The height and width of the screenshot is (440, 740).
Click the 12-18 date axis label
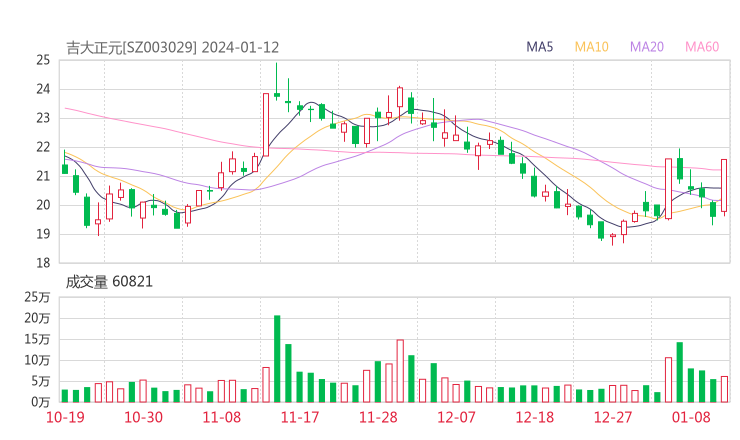[x=535, y=417]
